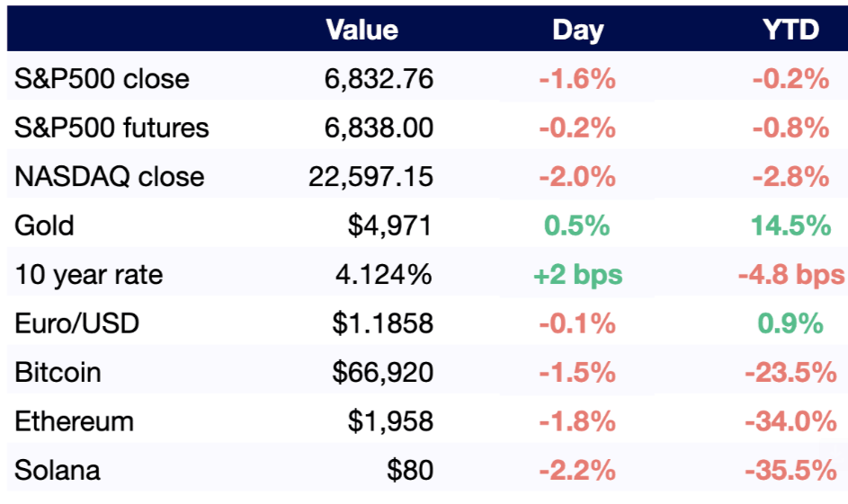Click the Gold row label
Viewport: 848px width, 504px height.
tap(44, 225)
